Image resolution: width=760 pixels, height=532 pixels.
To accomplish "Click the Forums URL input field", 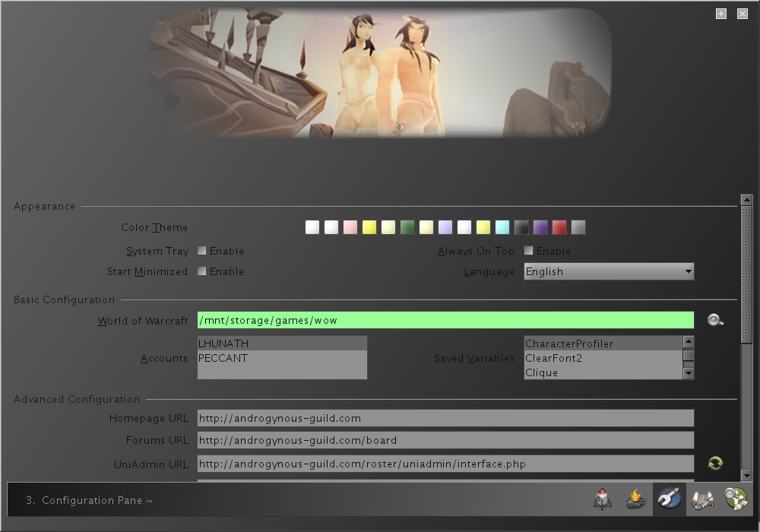I will [445, 440].
